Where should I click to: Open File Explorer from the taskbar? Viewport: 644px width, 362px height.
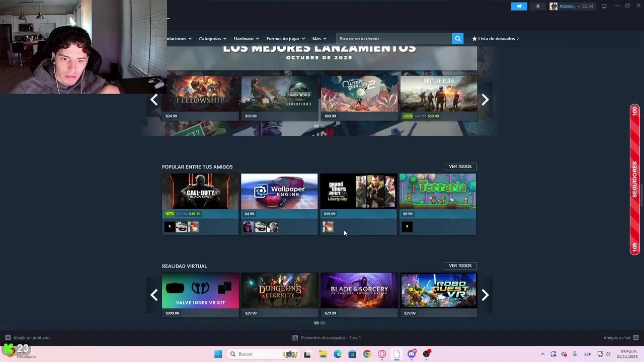click(x=323, y=354)
